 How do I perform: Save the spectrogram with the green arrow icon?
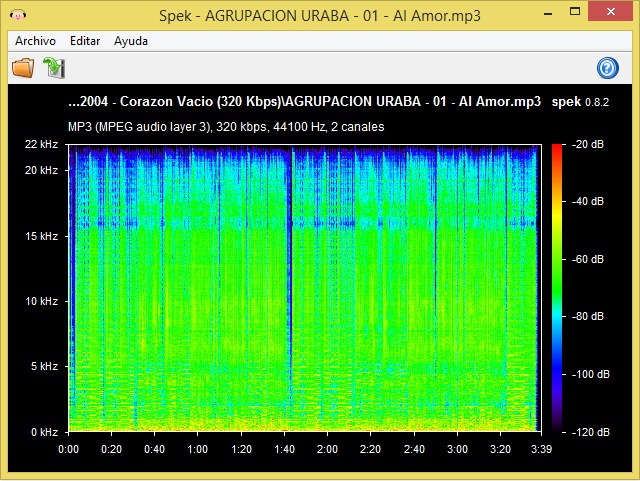pos(54,67)
